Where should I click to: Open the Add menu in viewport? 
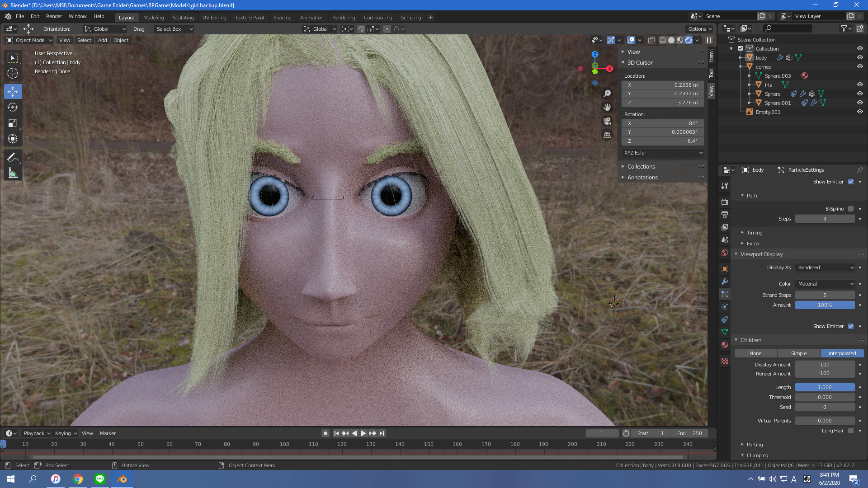click(103, 40)
